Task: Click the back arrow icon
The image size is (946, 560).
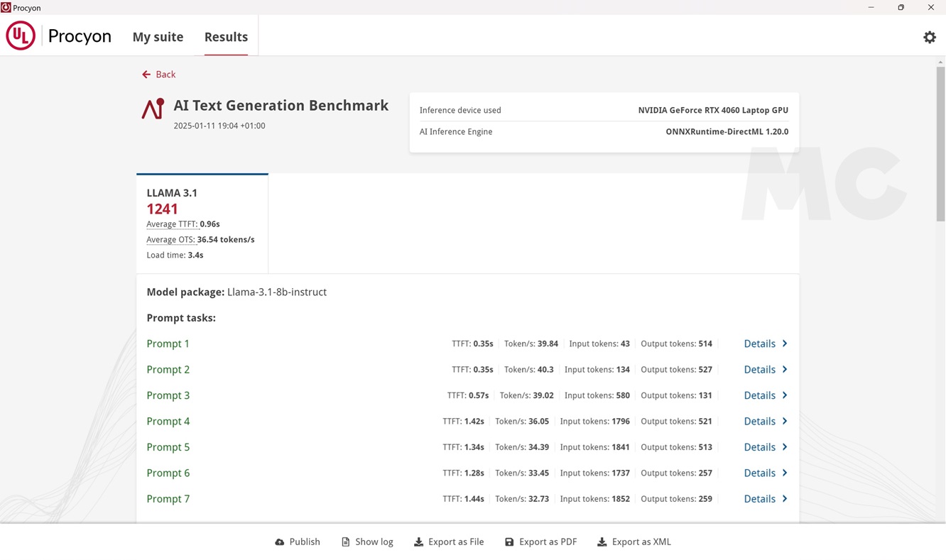Action: [146, 75]
